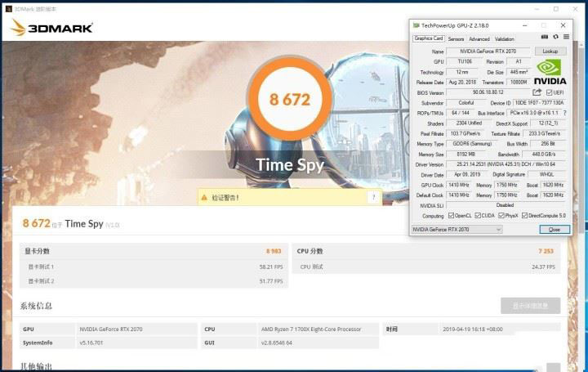Viewport: 588px width, 372px height.
Task: Click the Revision A1 field
Action: coord(519,61)
